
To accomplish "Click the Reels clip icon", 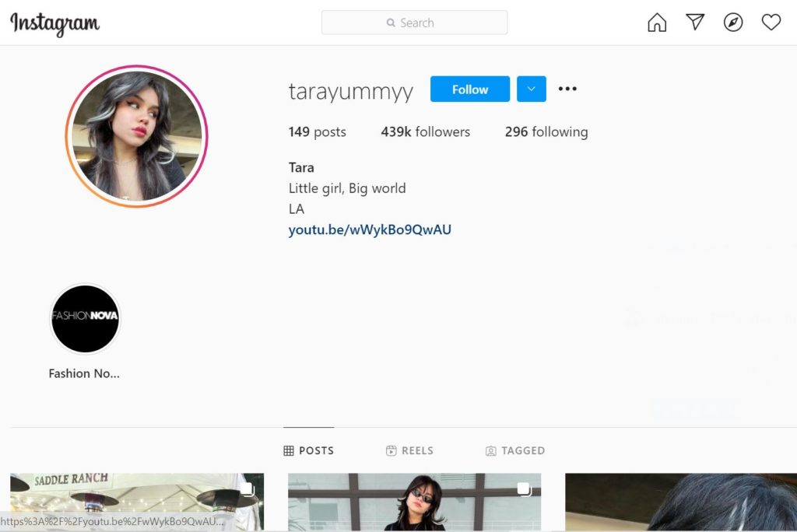I will click(x=391, y=450).
